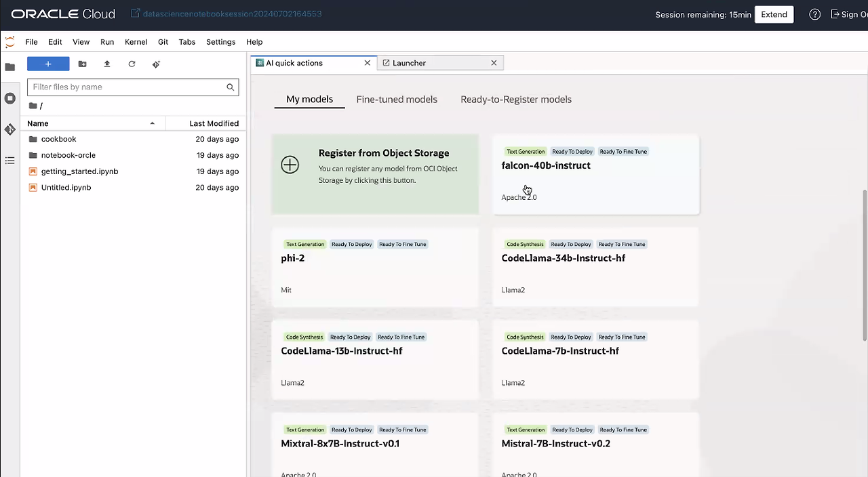Screen dimensions: 868x477
Task: Select the getting_started.ipynb file name
Action: pyautogui.click(x=79, y=171)
